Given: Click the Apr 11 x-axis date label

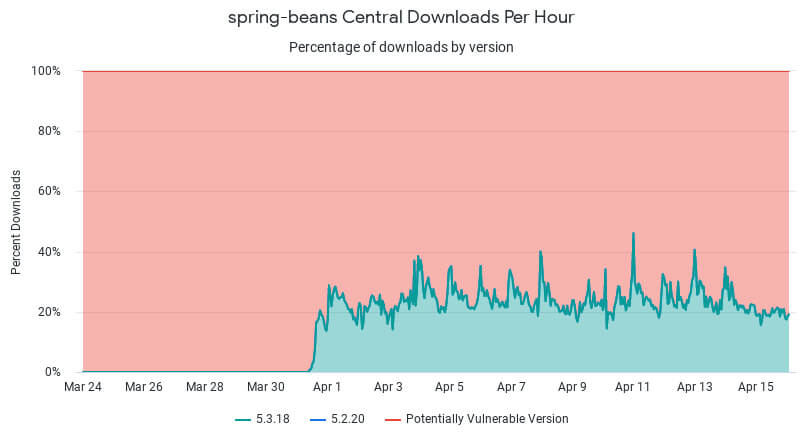Looking at the screenshot, I should click(632, 387).
